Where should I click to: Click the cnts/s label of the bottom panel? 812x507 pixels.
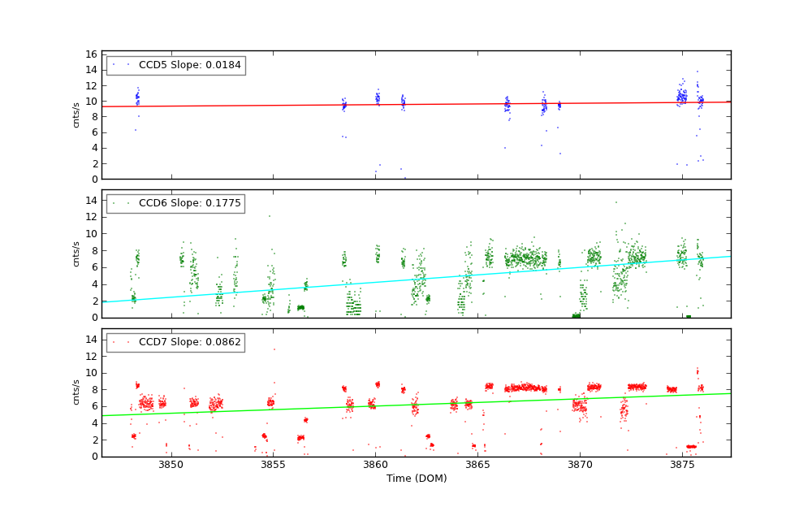(76, 392)
